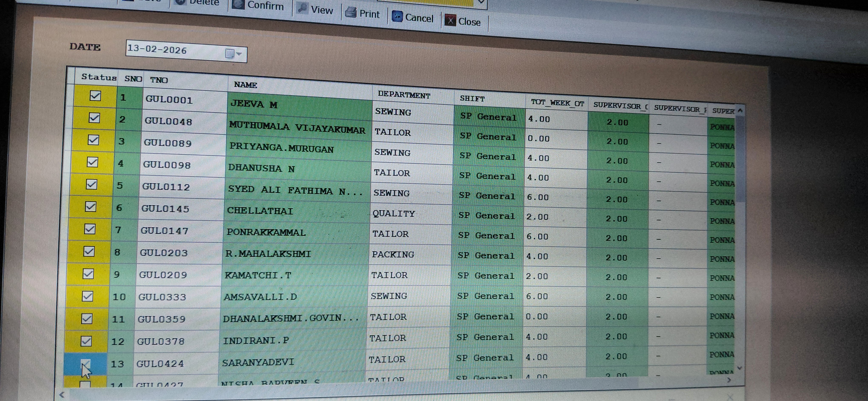The width and height of the screenshot is (868, 401).
Task: Click the View magnifier icon
Action: [302, 9]
